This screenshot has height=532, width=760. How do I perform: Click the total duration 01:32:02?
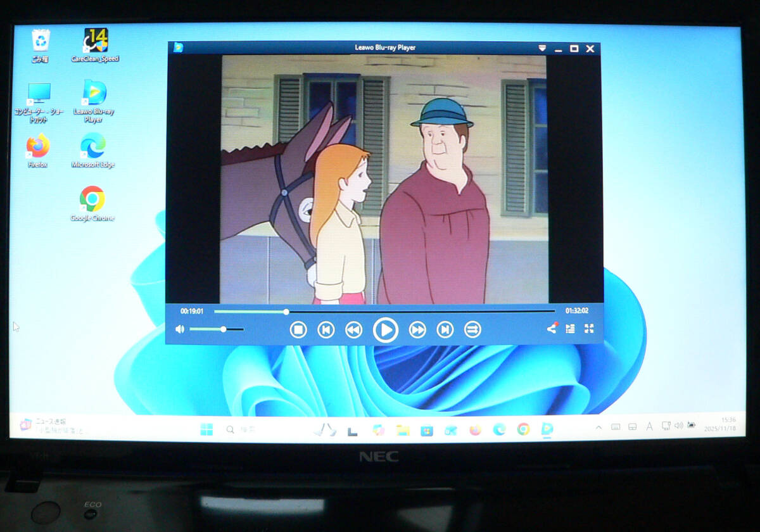coord(577,311)
